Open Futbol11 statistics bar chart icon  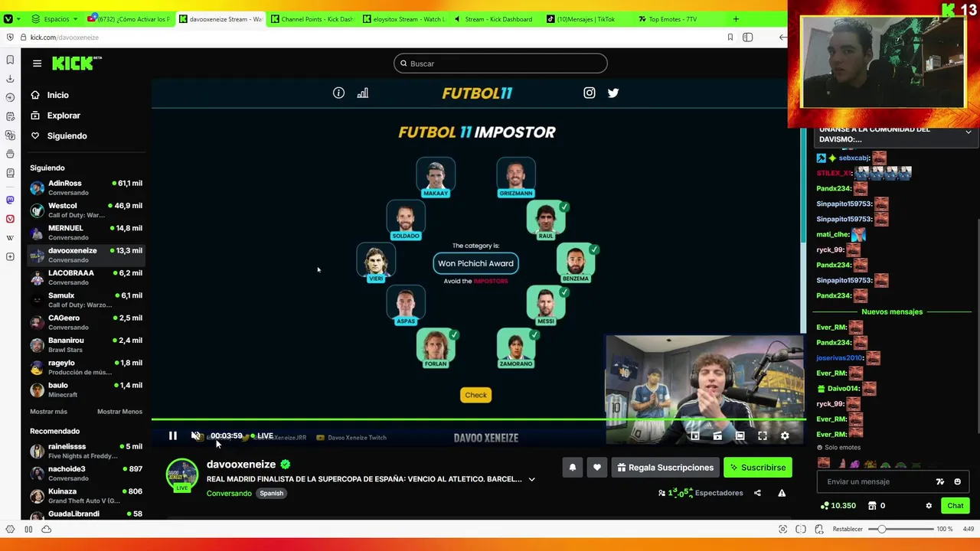pyautogui.click(x=362, y=93)
